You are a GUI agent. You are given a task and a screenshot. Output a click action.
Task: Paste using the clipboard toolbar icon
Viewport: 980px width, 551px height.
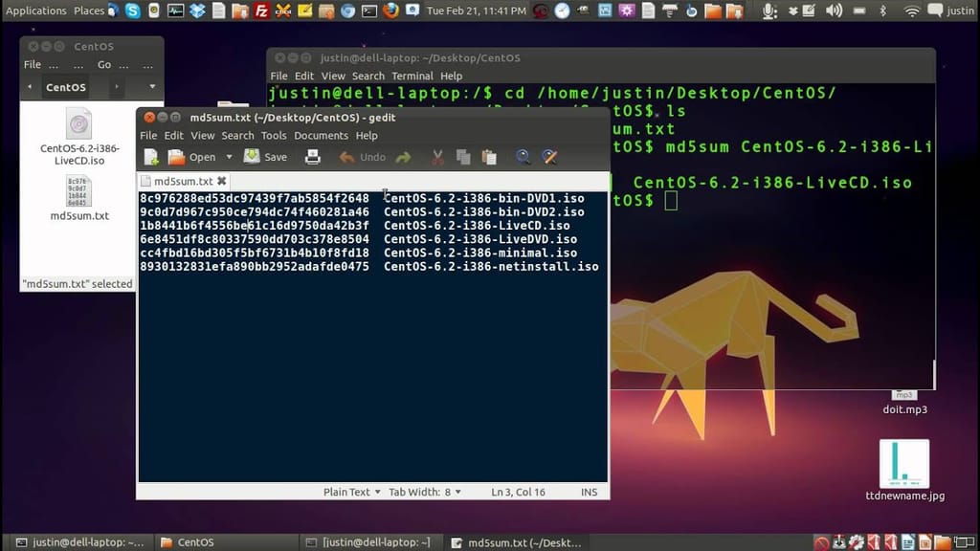[x=489, y=157]
